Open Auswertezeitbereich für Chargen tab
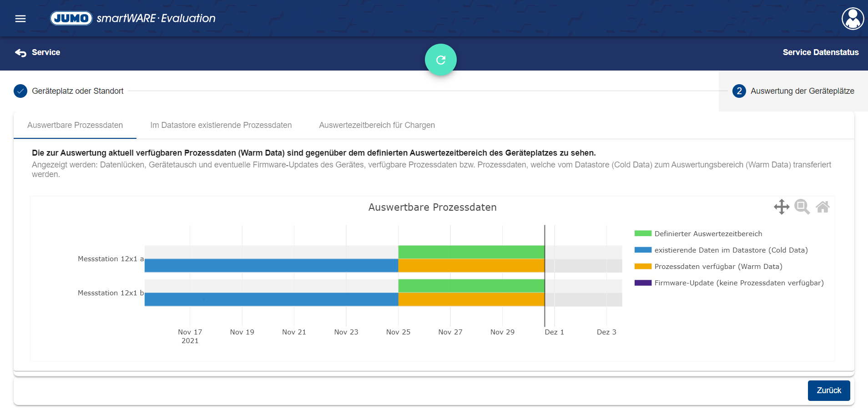Screen dimensions: 868x410 377,125
